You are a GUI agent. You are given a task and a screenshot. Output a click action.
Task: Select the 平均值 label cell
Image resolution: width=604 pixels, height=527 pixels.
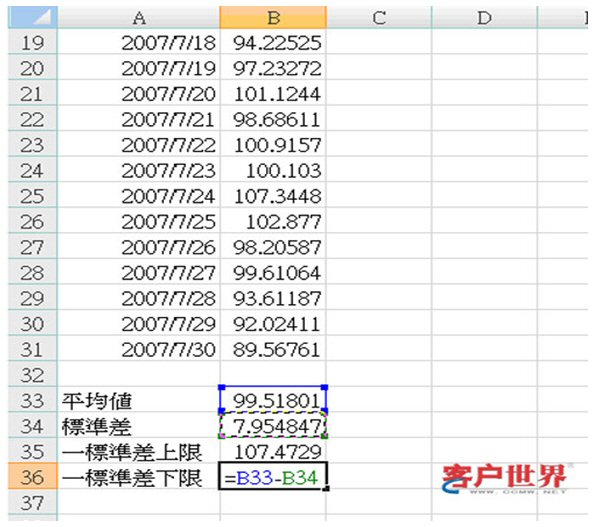tap(138, 401)
